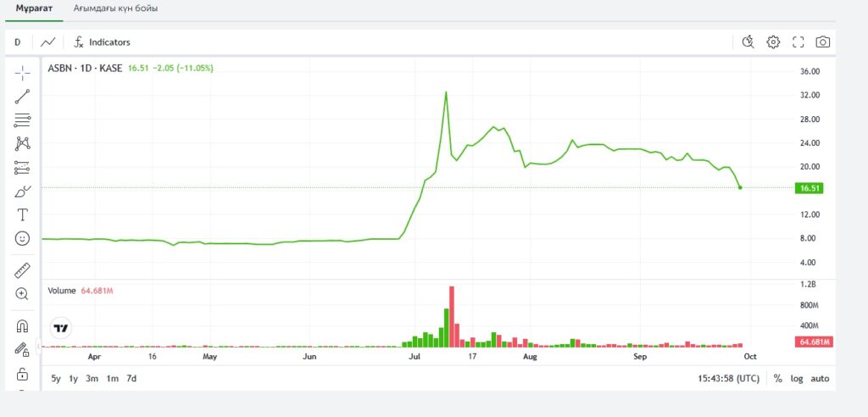Switch to the Ағымдағы күн бойы tab

115,8
